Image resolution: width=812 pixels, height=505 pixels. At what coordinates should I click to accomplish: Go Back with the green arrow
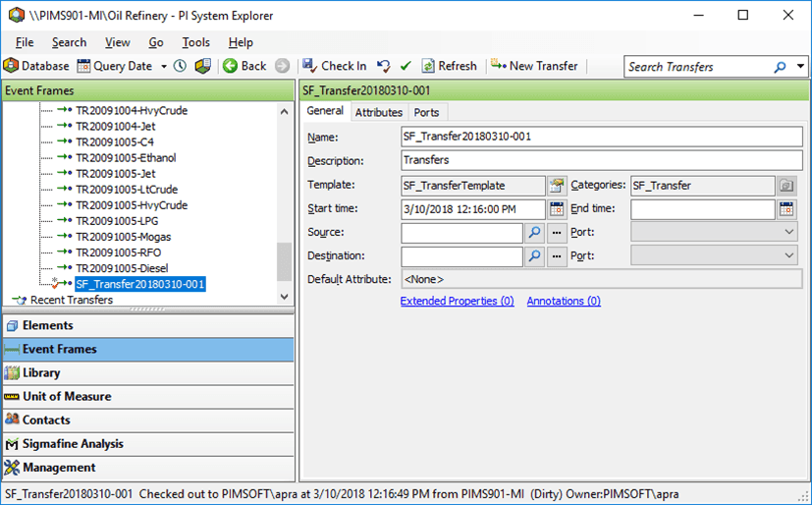point(244,66)
